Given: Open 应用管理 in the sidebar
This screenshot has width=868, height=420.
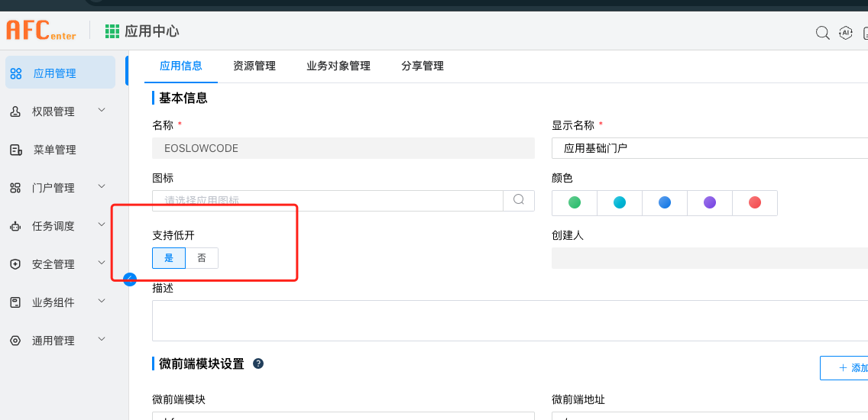Looking at the screenshot, I should [x=60, y=73].
